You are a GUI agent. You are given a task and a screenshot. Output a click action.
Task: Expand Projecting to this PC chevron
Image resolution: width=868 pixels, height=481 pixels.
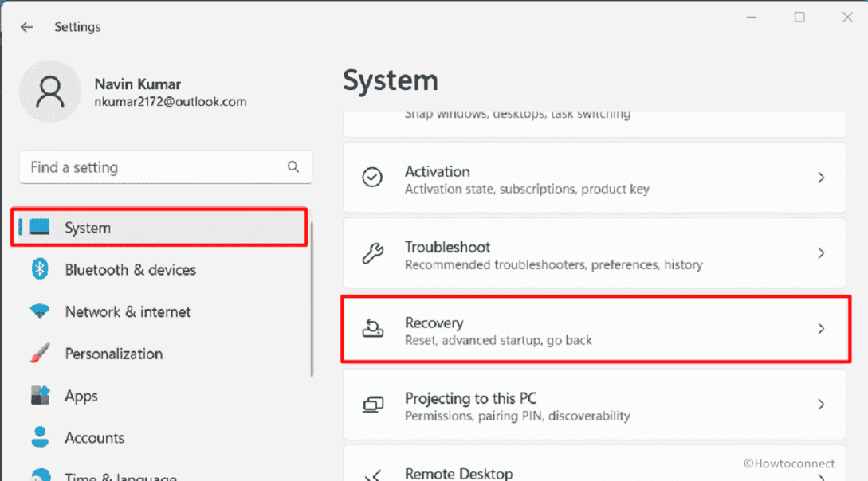(821, 405)
